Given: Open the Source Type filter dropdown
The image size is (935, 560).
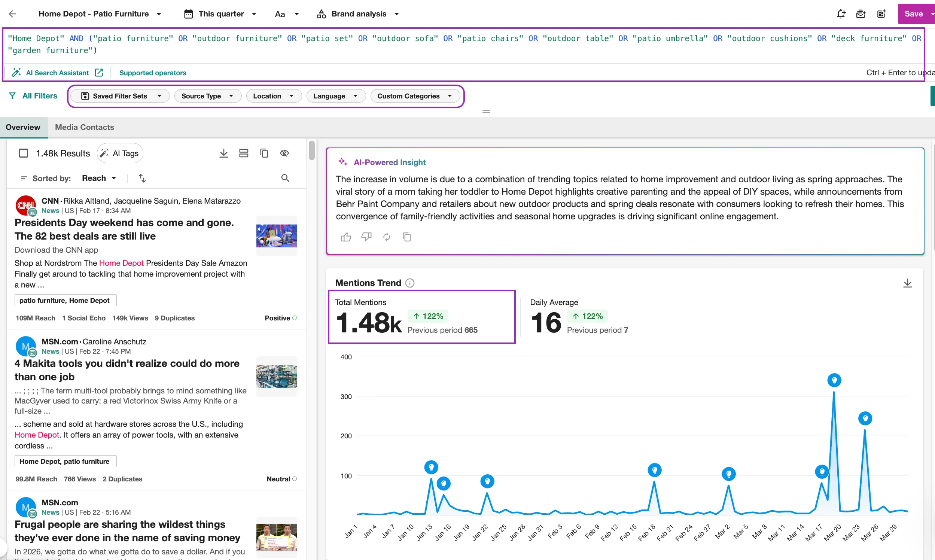Looking at the screenshot, I should click(207, 96).
